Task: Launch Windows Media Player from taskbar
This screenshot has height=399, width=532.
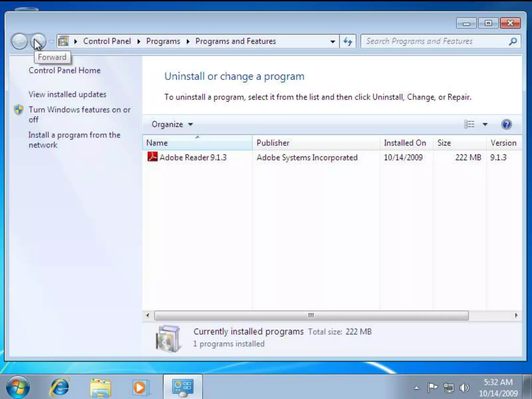Action: coord(140,387)
